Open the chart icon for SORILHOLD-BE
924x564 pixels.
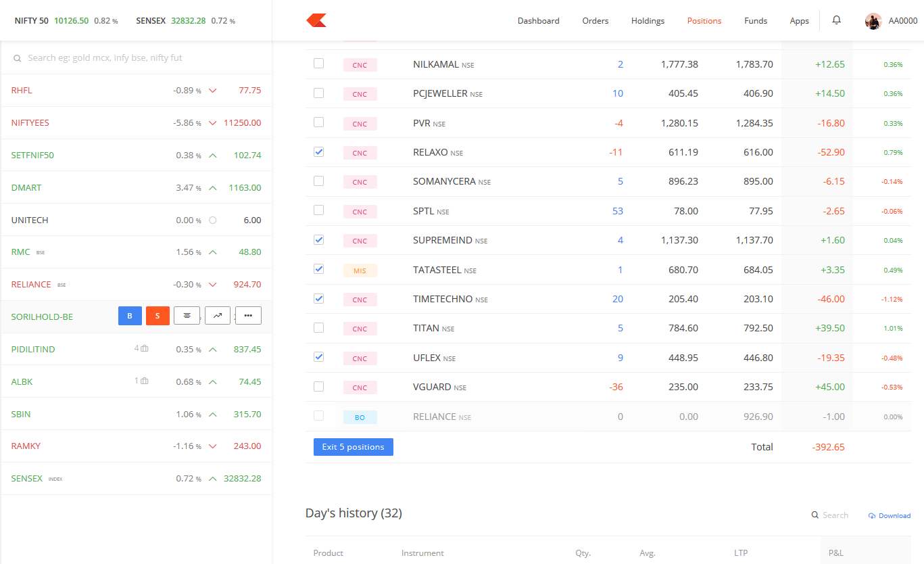[218, 316]
